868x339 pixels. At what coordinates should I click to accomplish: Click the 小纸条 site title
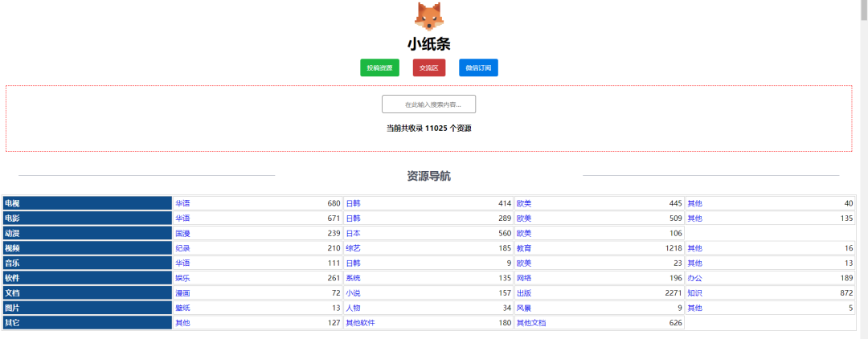pyautogui.click(x=428, y=43)
